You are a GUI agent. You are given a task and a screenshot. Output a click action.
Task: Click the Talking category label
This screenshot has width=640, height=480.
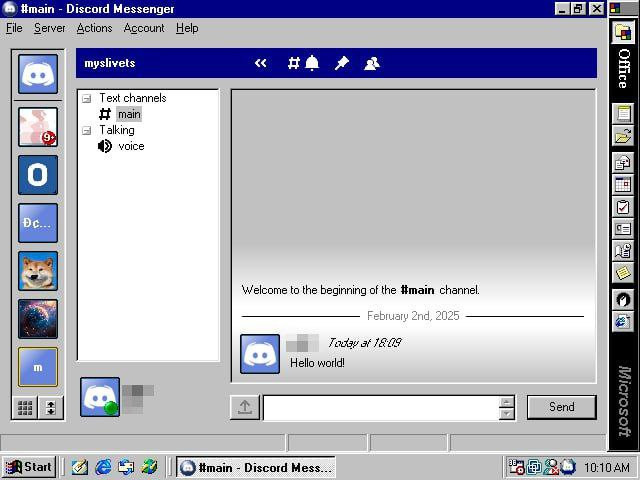click(x=117, y=130)
